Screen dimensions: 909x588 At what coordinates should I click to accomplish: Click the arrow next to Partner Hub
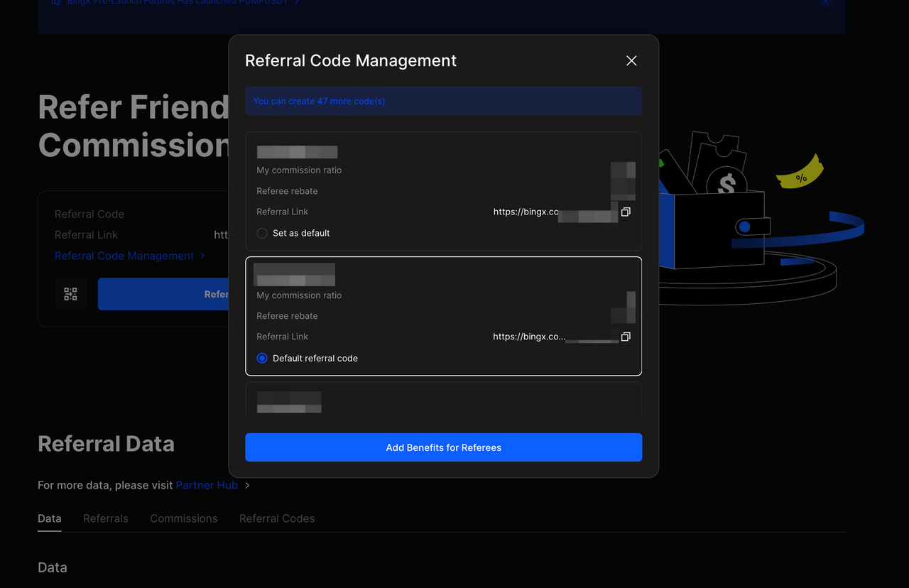pos(247,486)
